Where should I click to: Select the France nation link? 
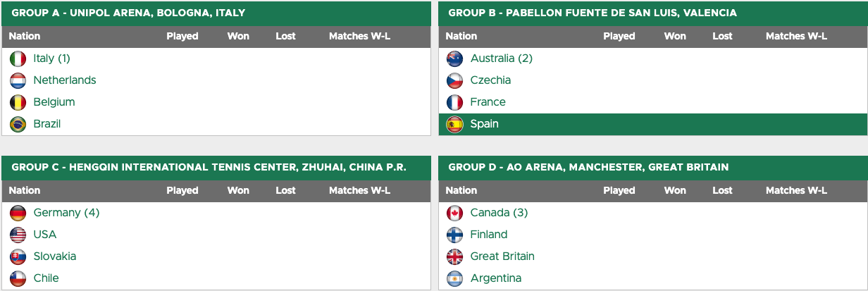[488, 102]
